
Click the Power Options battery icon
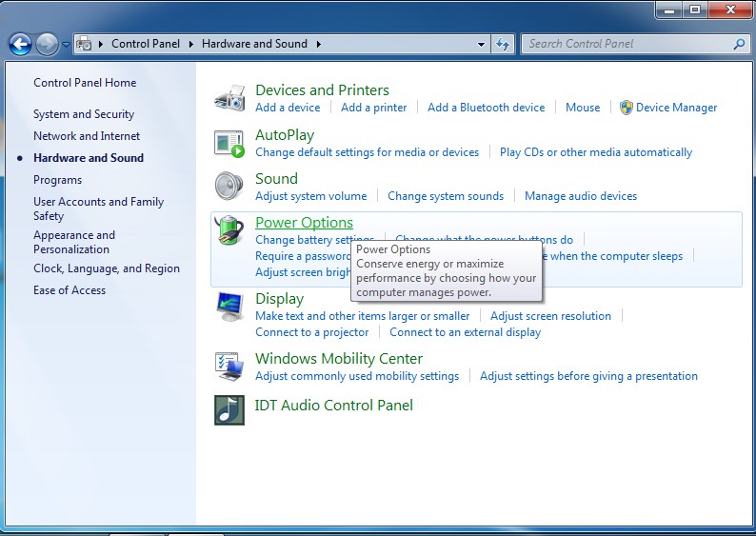pyautogui.click(x=229, y=230)
